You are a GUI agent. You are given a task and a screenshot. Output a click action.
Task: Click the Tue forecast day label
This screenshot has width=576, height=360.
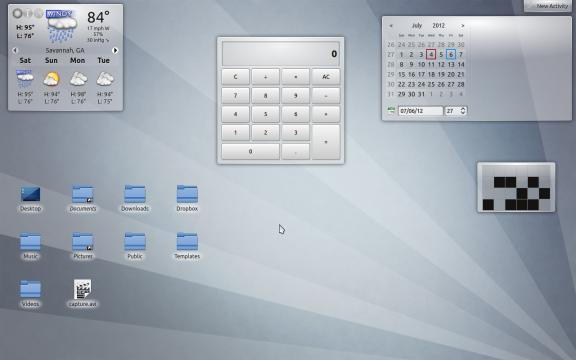104,60
